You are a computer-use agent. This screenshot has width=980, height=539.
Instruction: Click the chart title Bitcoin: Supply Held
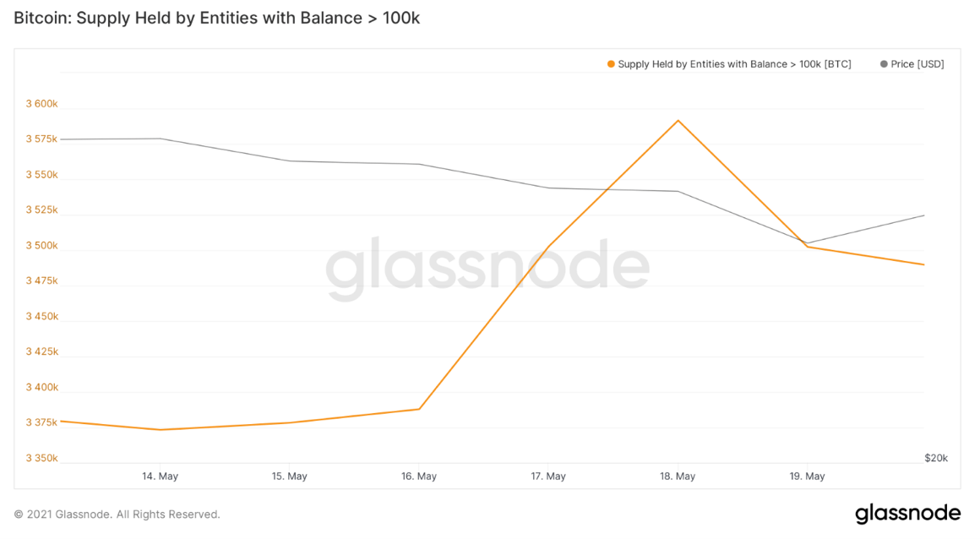tap(217, 18)
